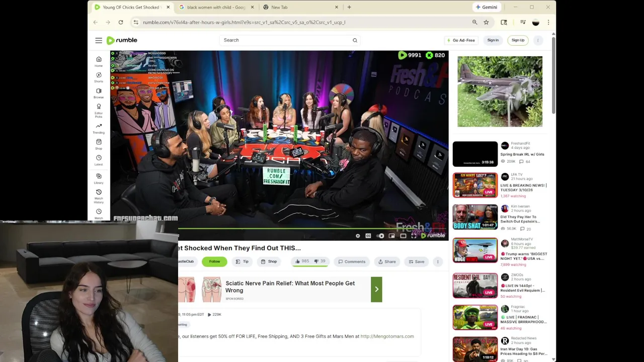
Task: Click Sign In
Action: (x=493, y=40)
